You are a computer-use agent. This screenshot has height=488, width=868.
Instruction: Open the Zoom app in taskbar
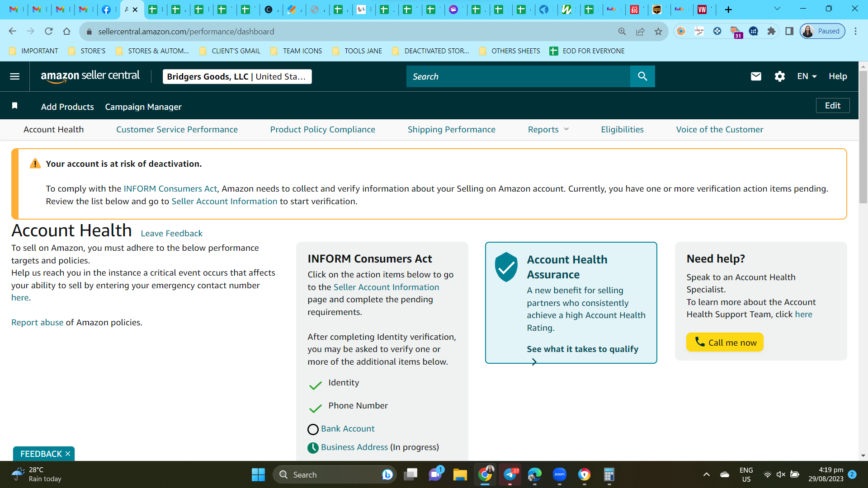[x=560, y=474]
